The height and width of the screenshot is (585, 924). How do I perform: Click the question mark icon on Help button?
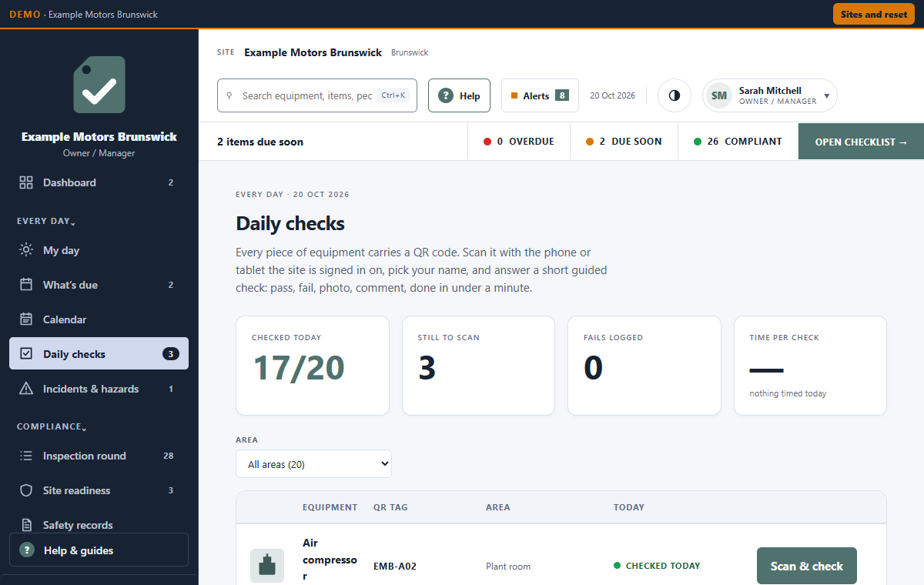coord(445,95)
